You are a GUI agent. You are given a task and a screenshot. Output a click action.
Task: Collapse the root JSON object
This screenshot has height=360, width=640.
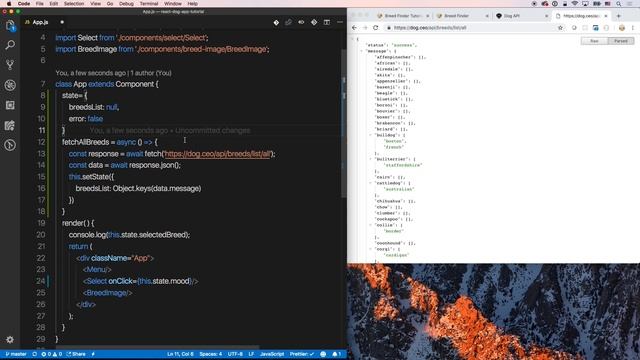click(x=353, y=39)
